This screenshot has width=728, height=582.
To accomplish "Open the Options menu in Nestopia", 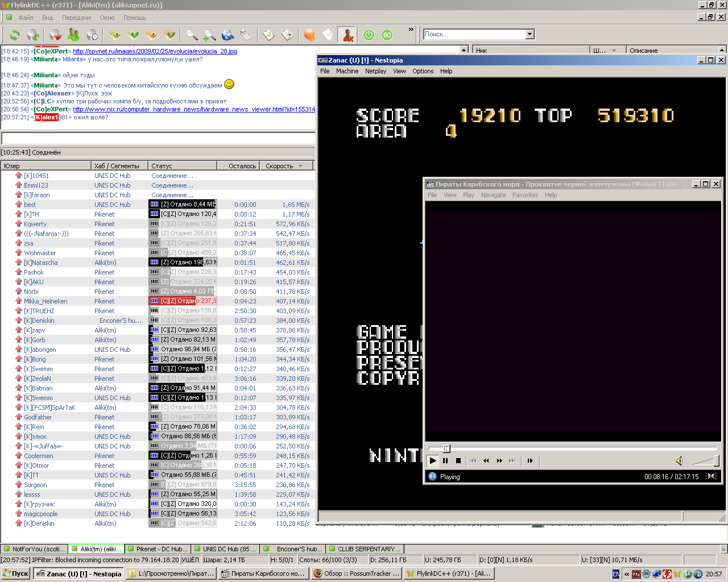I will [x=423, y=71].
